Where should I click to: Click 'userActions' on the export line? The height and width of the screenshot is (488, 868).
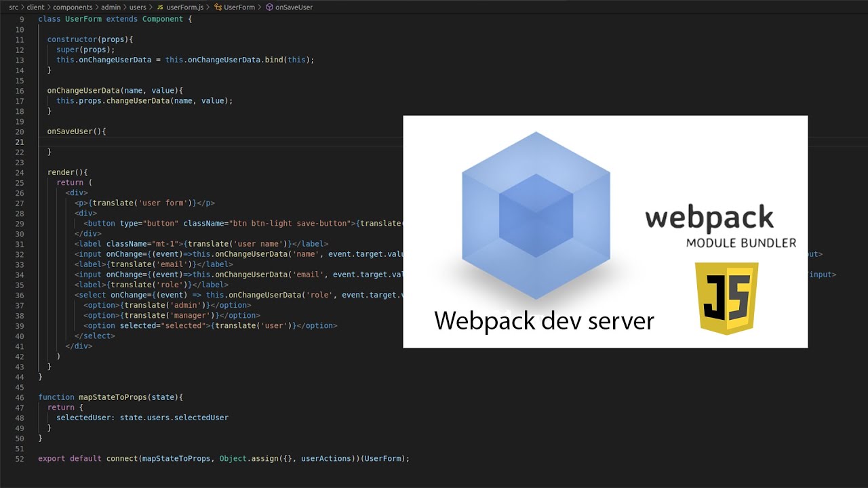[326, 459]
